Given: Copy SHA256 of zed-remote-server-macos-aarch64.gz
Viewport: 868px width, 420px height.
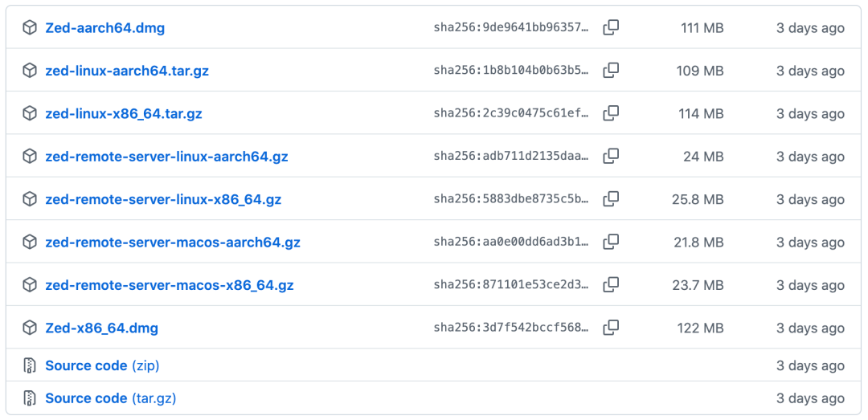Looking at the screenshot, I should [611, 242].
